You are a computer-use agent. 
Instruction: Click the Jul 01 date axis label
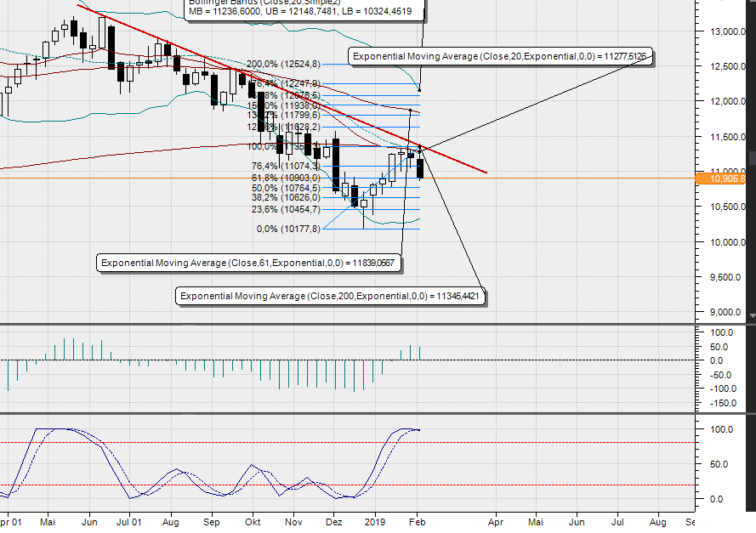(x=128, y=523)
